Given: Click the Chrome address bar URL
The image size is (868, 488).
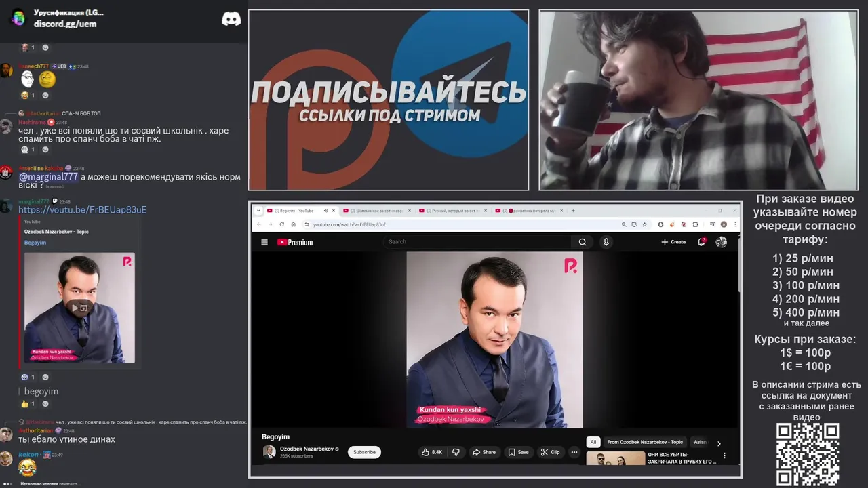Looking at the screenshot, I should [350, 224].
